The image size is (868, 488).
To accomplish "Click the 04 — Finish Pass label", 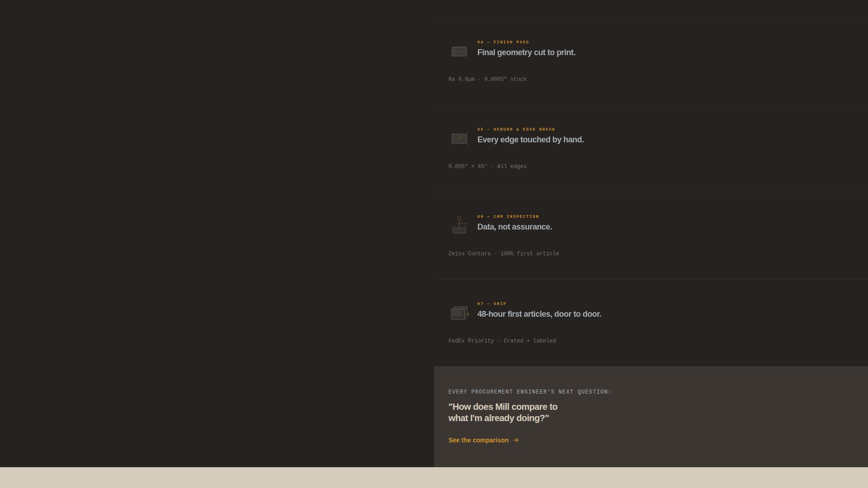I will click(x=503, y=42).
